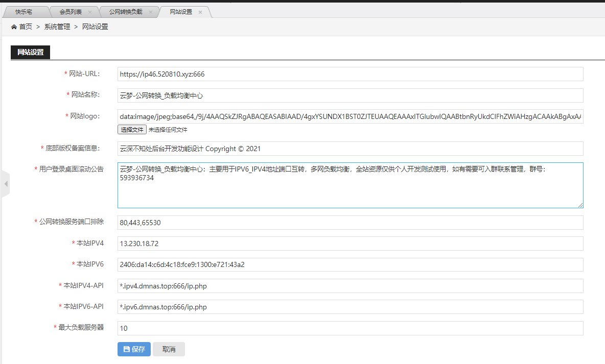Viewport: 605px width, 364px height.
Task: Click the 本站IPV4 address field
Action: (x=350, y=244)
